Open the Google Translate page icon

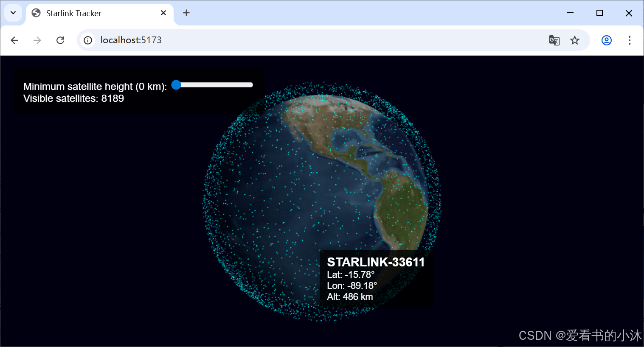click(554, 40)
